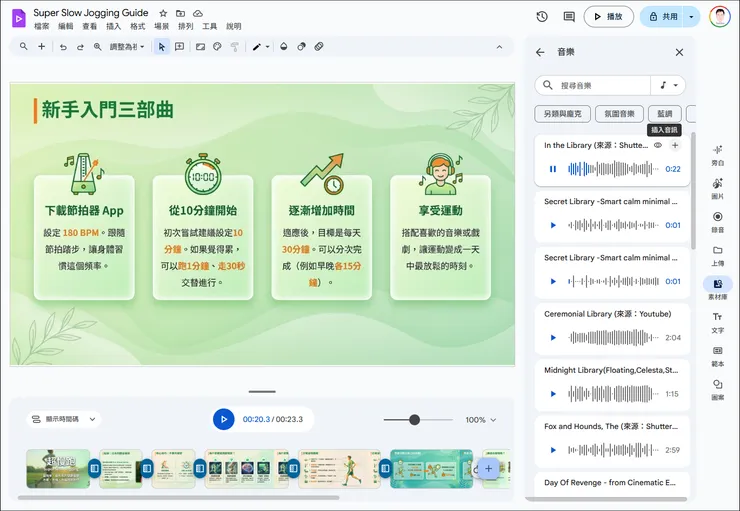This screenshot has height=511, width=740.
Task: Open the 100% timeline zoom dropdown
Action: pyautogui.click(x=480, y=419)
